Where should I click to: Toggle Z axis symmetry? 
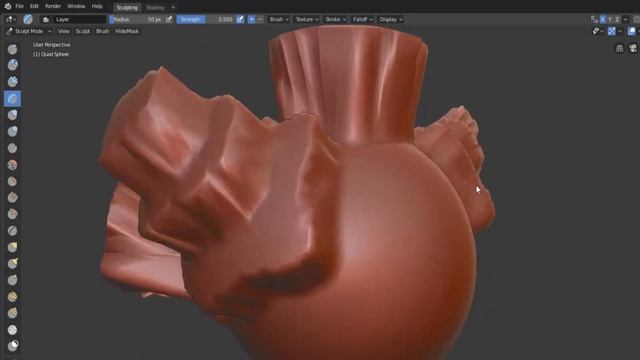point(617,19)
